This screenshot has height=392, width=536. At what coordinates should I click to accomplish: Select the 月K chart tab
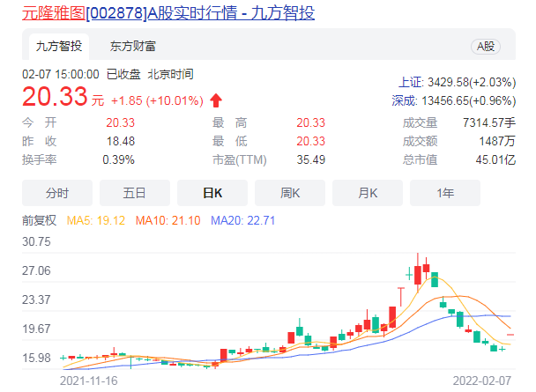click(368, 193)
